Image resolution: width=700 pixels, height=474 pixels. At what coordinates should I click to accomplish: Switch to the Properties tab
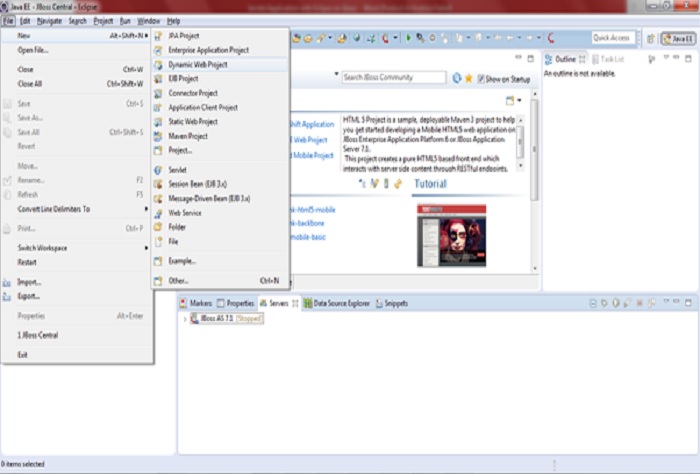[x=236, y=304]
